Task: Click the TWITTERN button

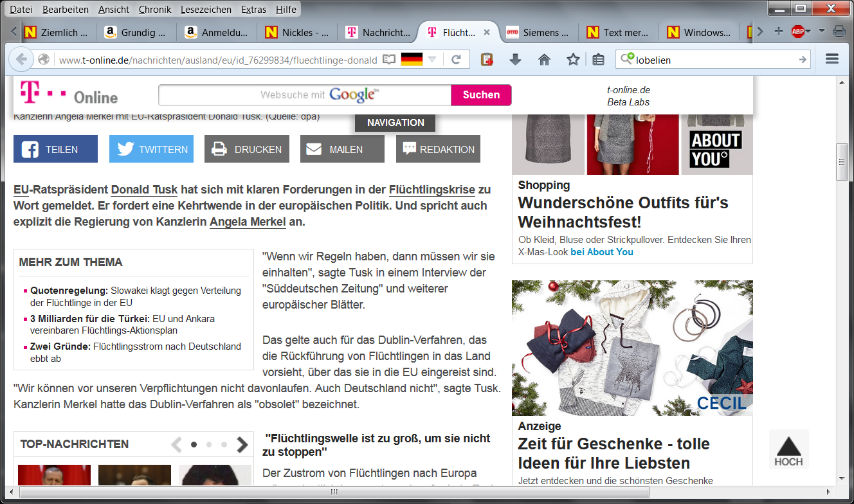Action: tap(151, 149)
